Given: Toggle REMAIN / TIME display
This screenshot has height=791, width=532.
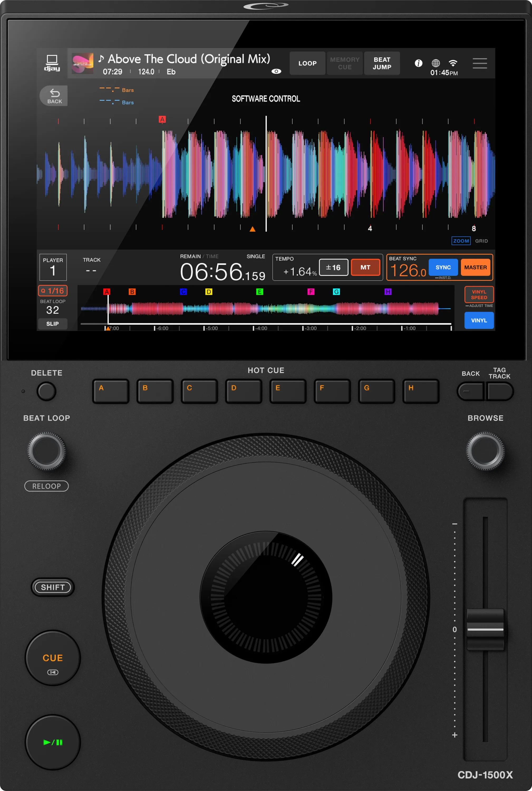Looking at the screenshot, I should (199, 256).
